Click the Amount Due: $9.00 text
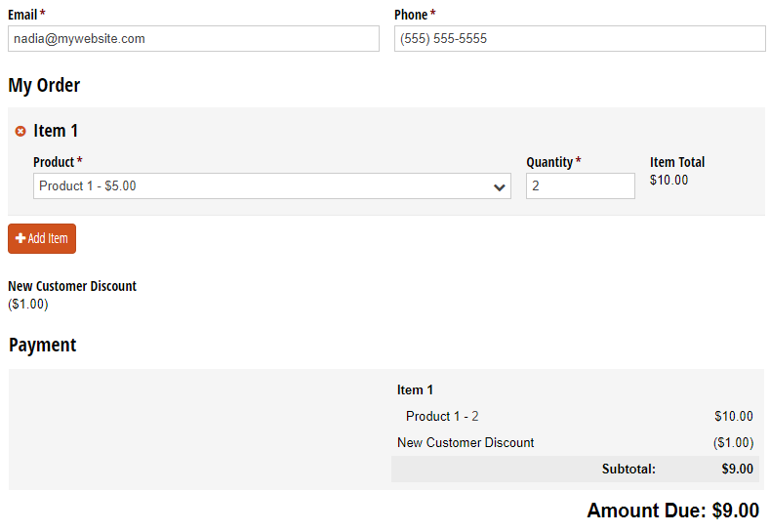This screenshot has width=770, height=532. 672,511
